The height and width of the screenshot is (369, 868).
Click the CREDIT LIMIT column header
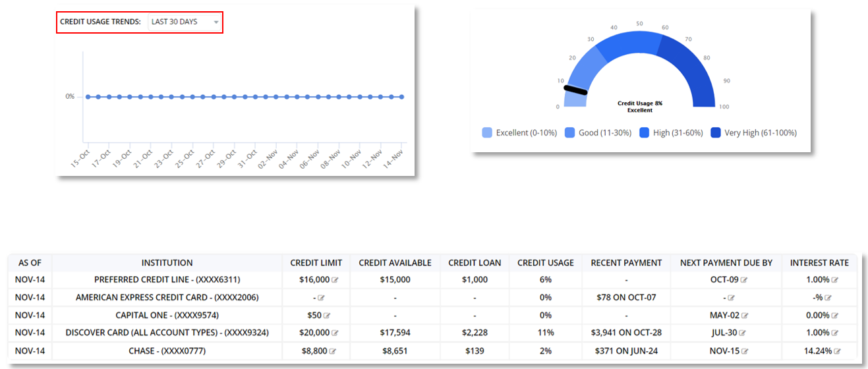pyautogui.click(x=316, y=262)
